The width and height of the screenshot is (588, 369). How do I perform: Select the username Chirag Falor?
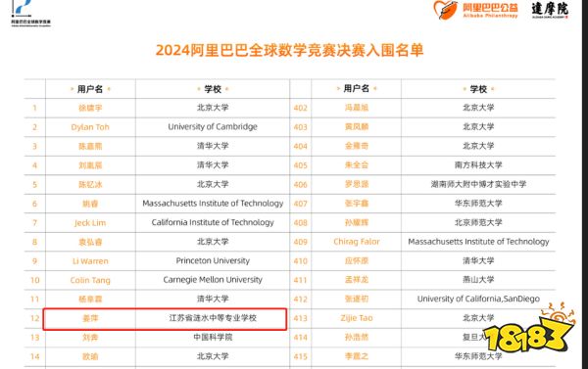tap(357, 242)
